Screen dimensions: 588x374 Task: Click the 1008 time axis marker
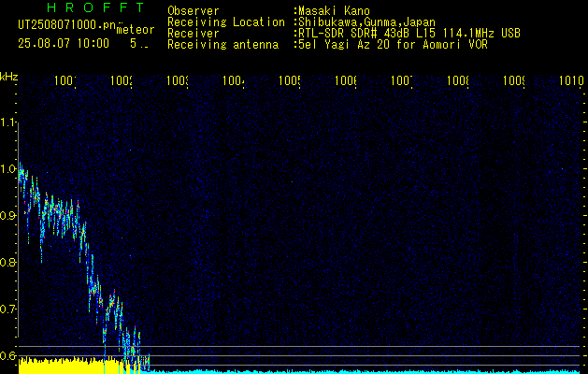[458, 80]
